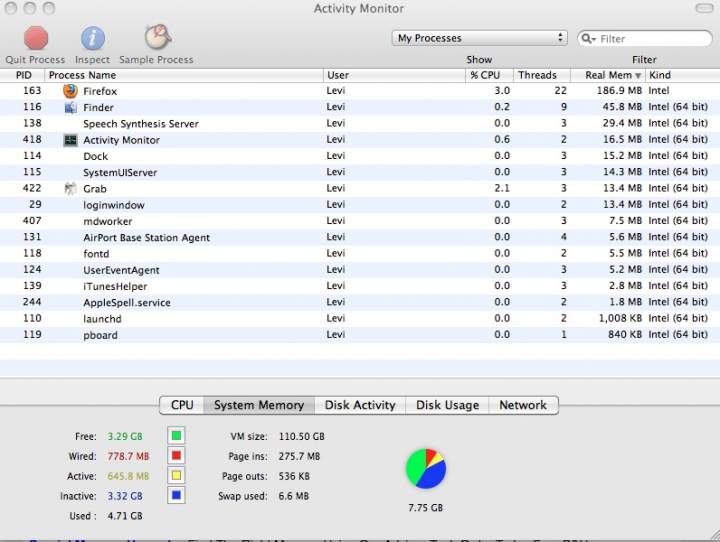The width and height of the screenshot is (720, 542).
Task: Click PID 418 cell
Action: (32, 139)
